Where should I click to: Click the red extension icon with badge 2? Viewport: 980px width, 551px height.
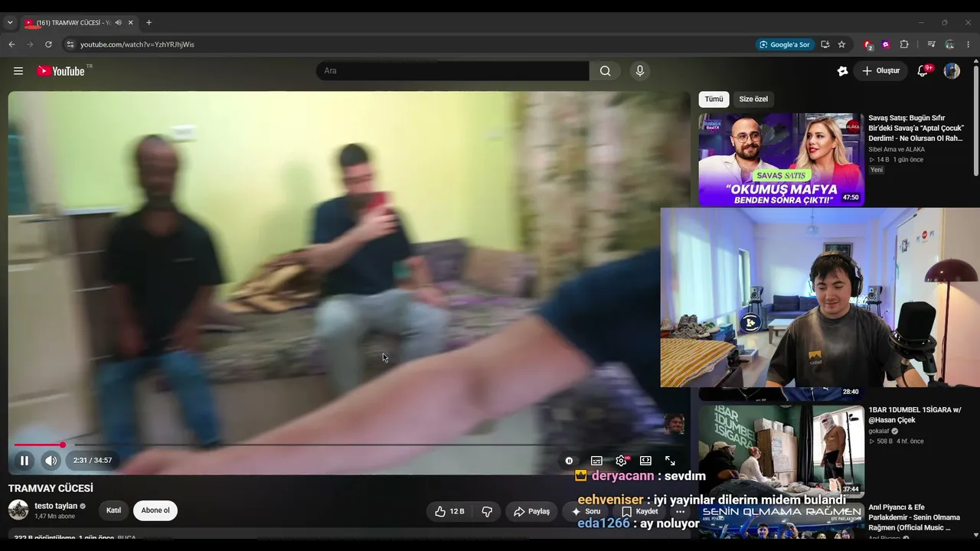867,44
